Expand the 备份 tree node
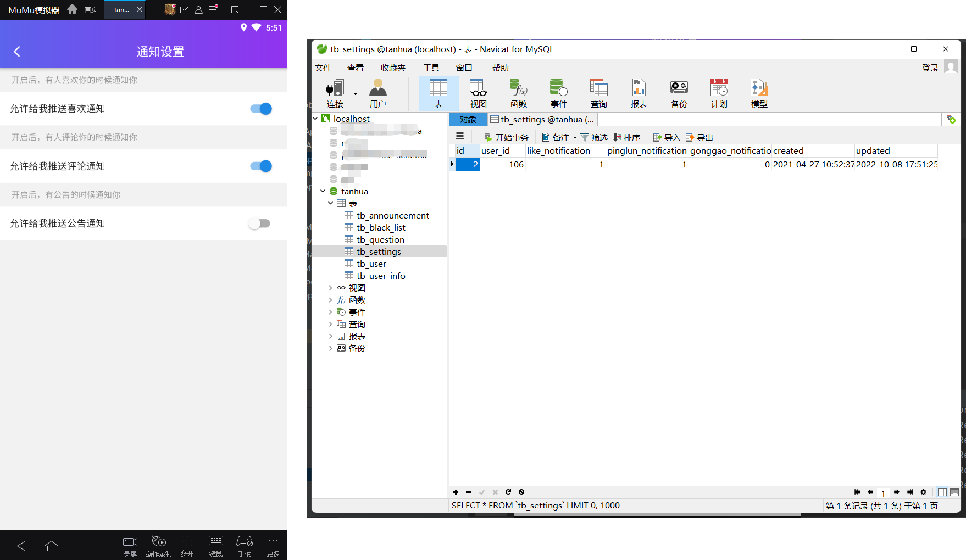This screenshot has height=560, width=966. point(330,348)
